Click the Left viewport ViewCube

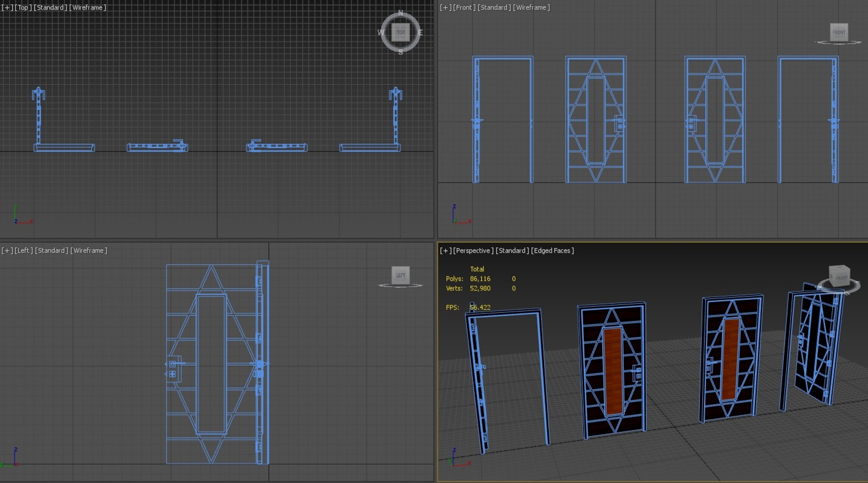pyautogui.click(x=401, y=275)
